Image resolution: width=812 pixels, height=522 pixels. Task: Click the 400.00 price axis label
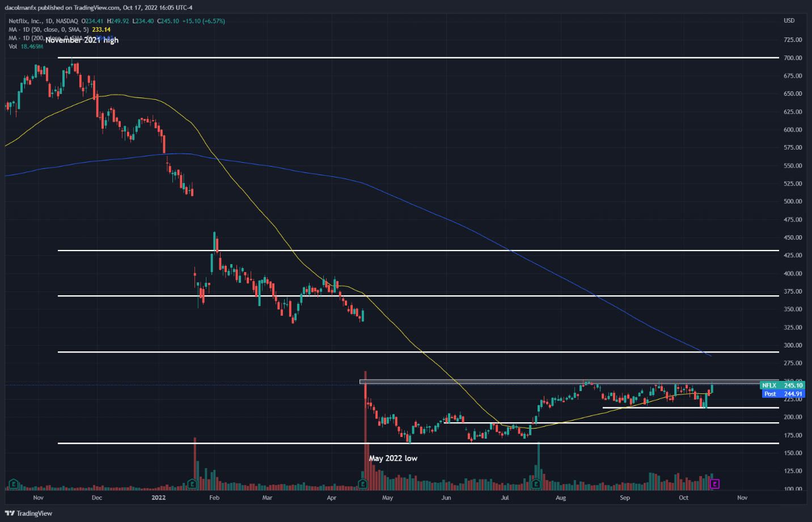793,273
